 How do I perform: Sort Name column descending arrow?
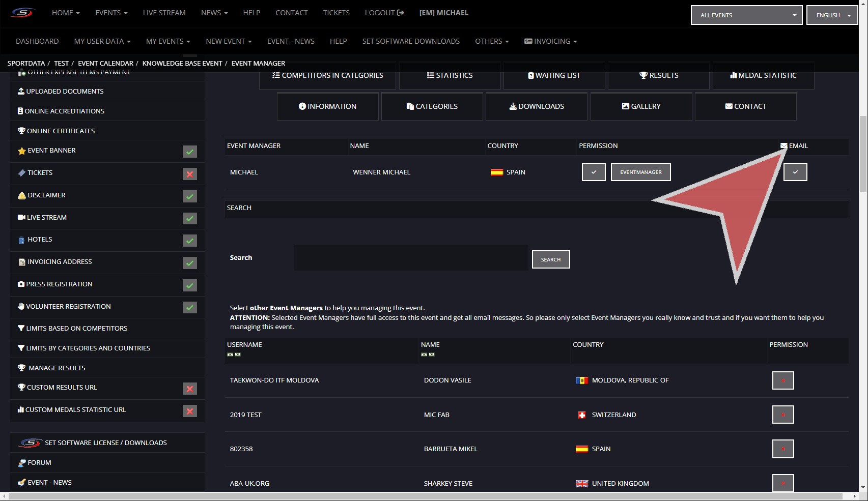tap(432, 355)
